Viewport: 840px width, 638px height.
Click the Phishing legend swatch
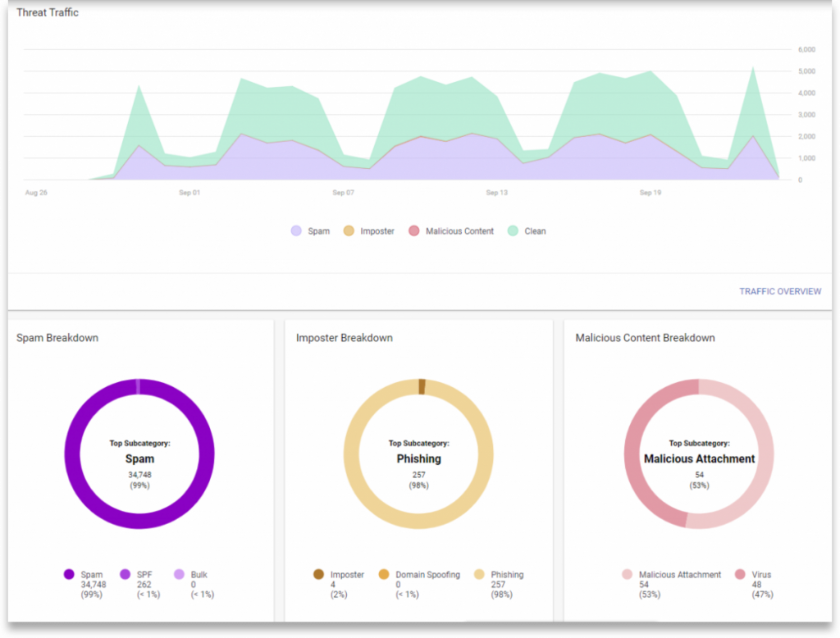pyautogui.click(x=479, y=574)
